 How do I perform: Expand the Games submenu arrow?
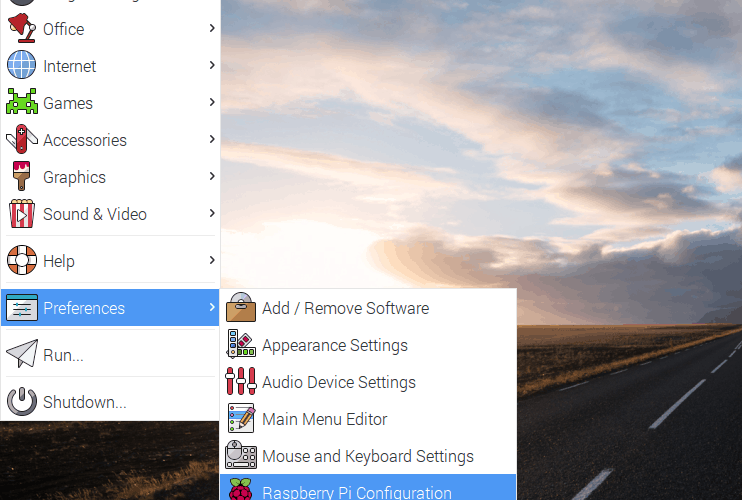[212, 103]
